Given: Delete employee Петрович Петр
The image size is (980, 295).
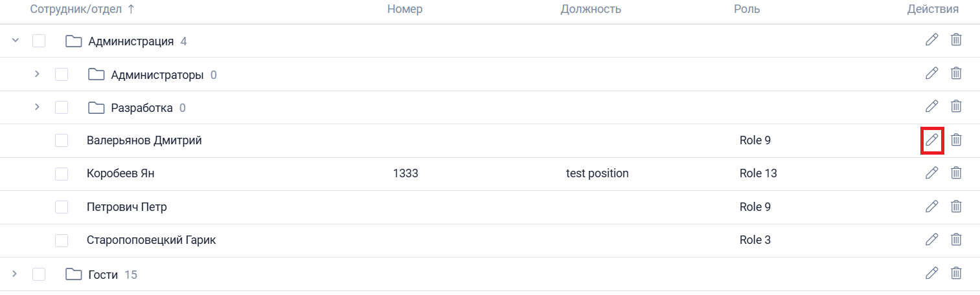Looking at the screenshot, I should click(x=956, y=206).
